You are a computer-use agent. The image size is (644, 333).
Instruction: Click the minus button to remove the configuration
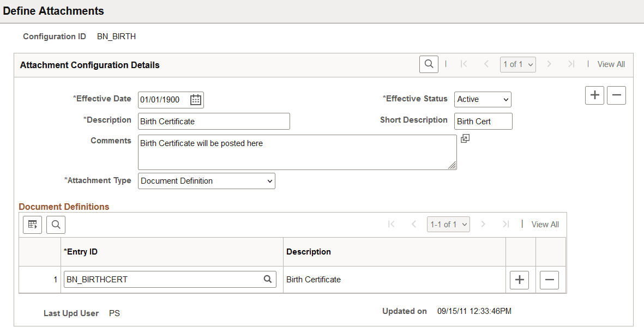pyautogui.click(x=616, y=95)
